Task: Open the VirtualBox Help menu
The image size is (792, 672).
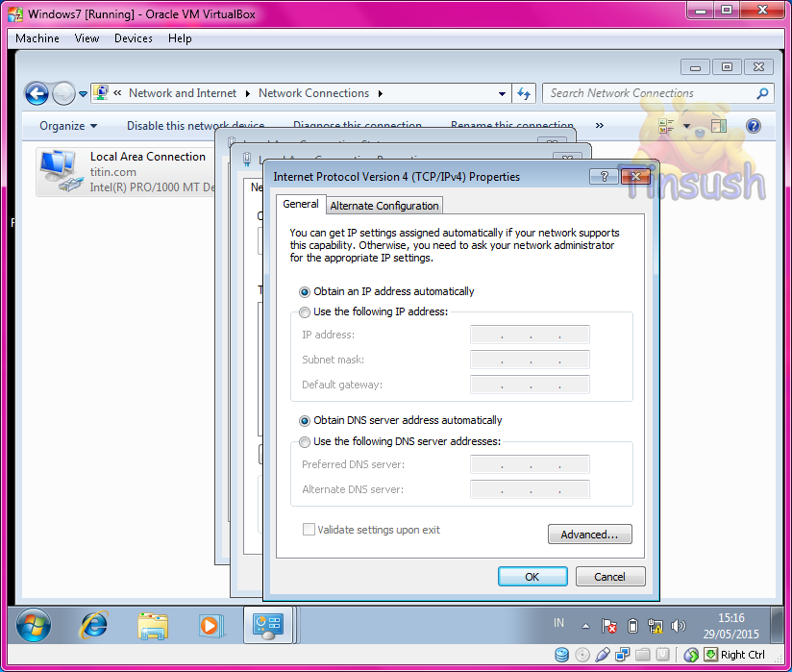Action: [x=180, y=38]
